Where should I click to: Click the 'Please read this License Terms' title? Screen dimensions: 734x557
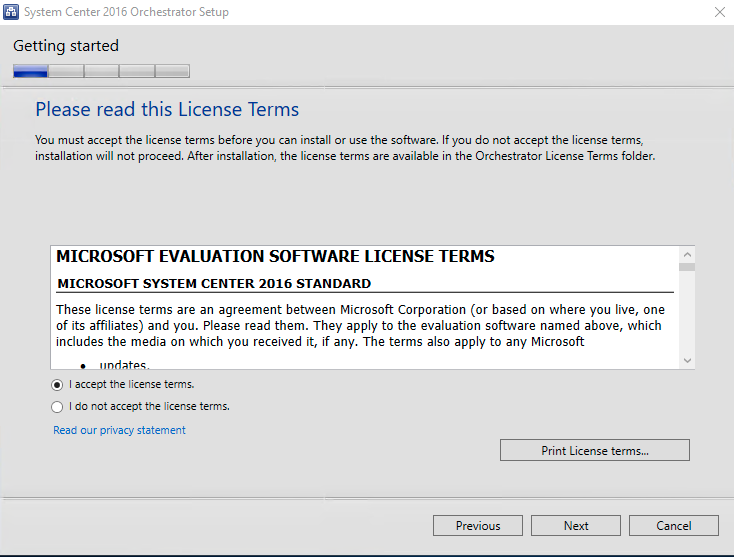tap(167, 109)
